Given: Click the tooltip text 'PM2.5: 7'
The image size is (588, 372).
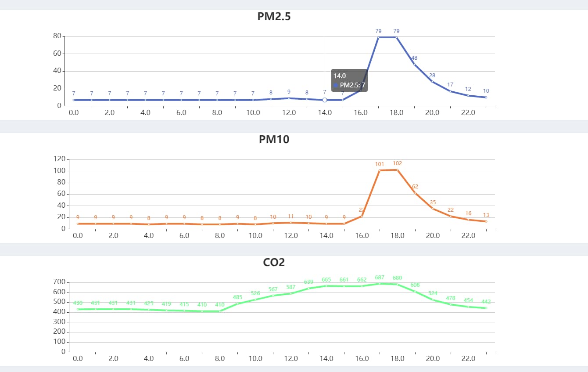Looking at the screenshot, I should 353,85.
